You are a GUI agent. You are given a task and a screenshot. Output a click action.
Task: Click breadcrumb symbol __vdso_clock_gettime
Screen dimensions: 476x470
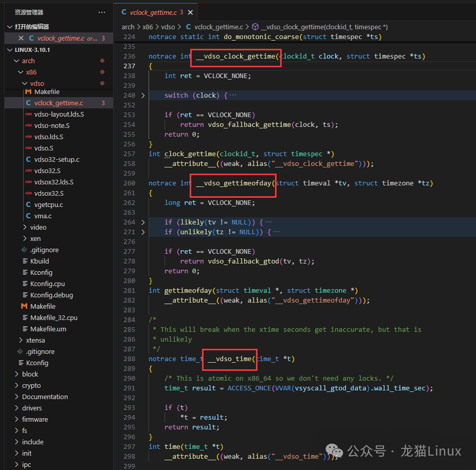tap(320, 27)
